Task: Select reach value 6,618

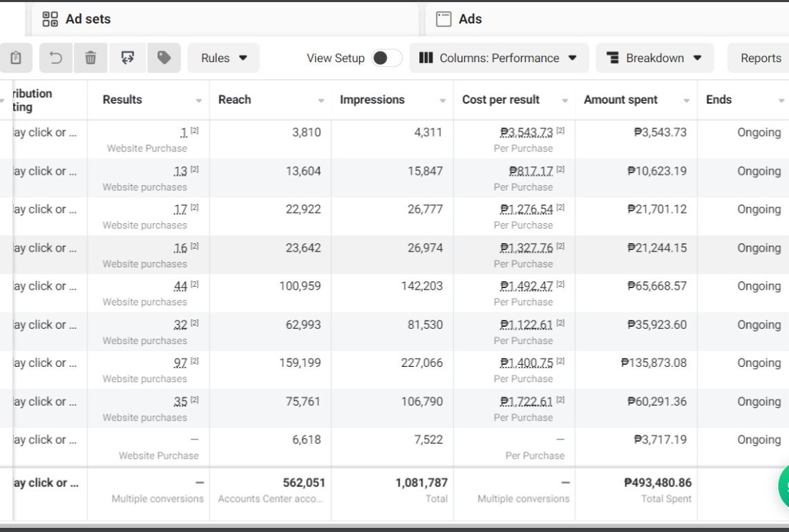Action: tap(307, 440)
